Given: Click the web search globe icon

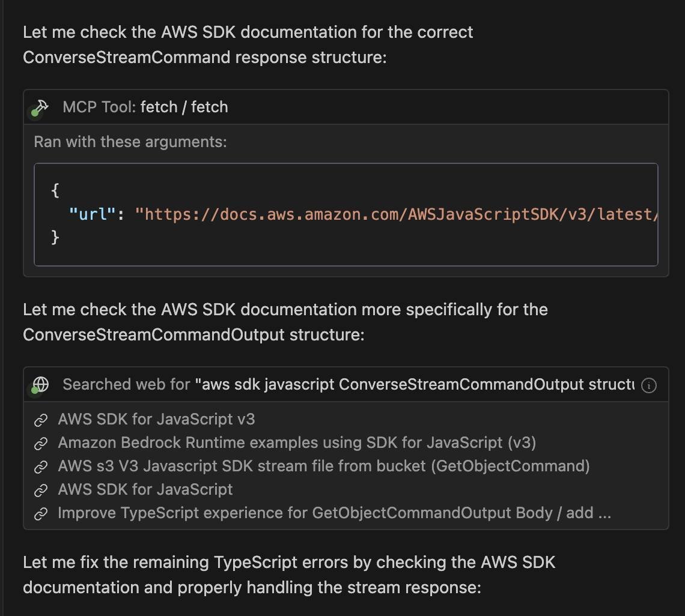Looking at the screenshot, I should (x=41, y=385).
